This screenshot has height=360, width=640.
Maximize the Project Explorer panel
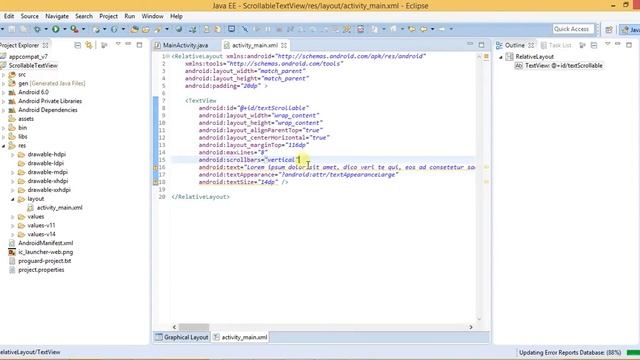140,44
